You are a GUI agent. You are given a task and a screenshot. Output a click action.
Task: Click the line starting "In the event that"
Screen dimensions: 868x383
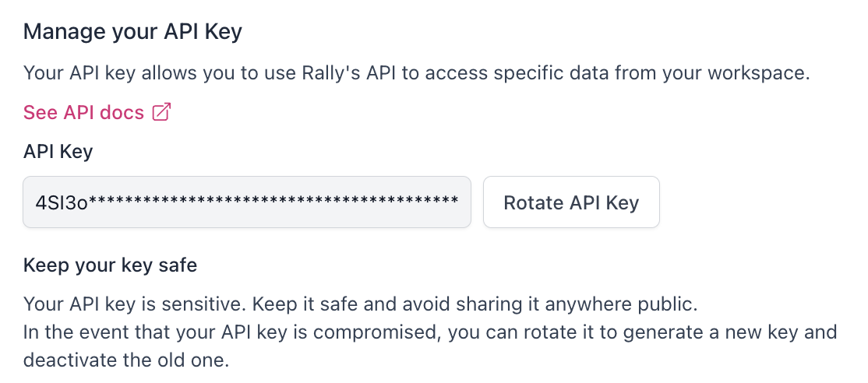429,332
